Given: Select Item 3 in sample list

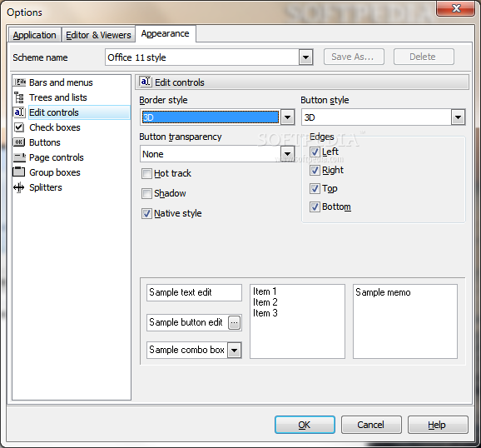Looking at the screenshot, I should click(x=265, y=313).
